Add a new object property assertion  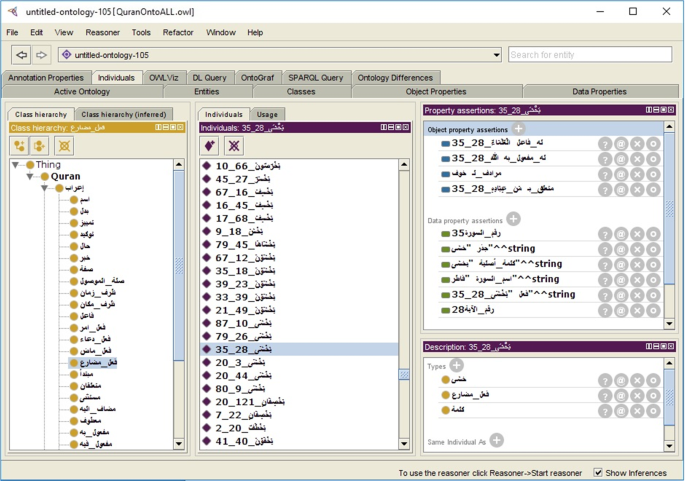point(518,129)
